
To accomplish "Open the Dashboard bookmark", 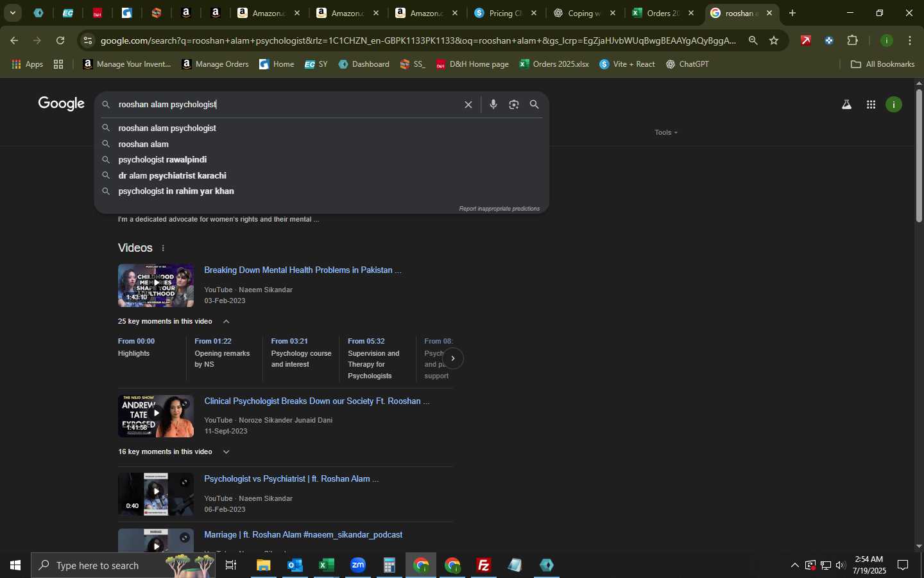I will coord(364,64).
